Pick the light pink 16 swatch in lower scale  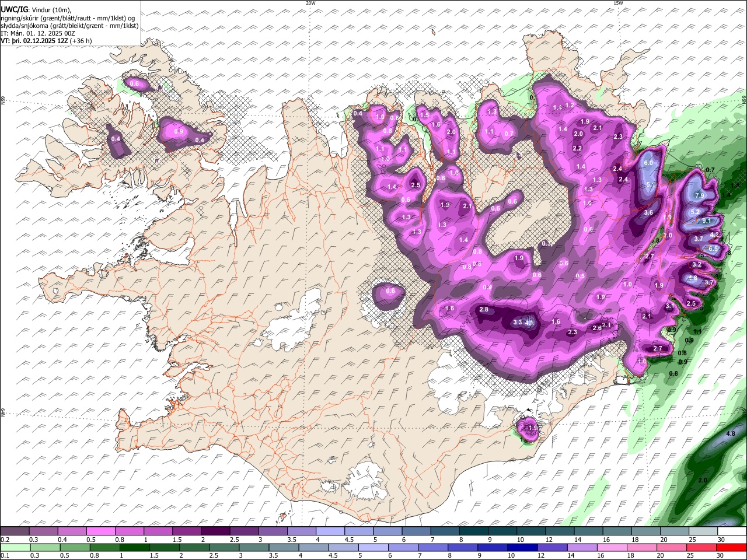tap(612, 547)
